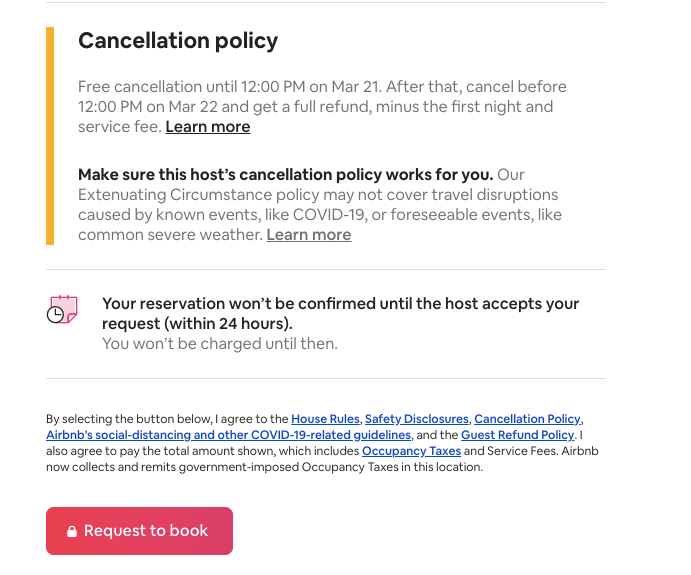
Task: Open Learn more about free cancellation refund
Action: [x=208, y=127]
